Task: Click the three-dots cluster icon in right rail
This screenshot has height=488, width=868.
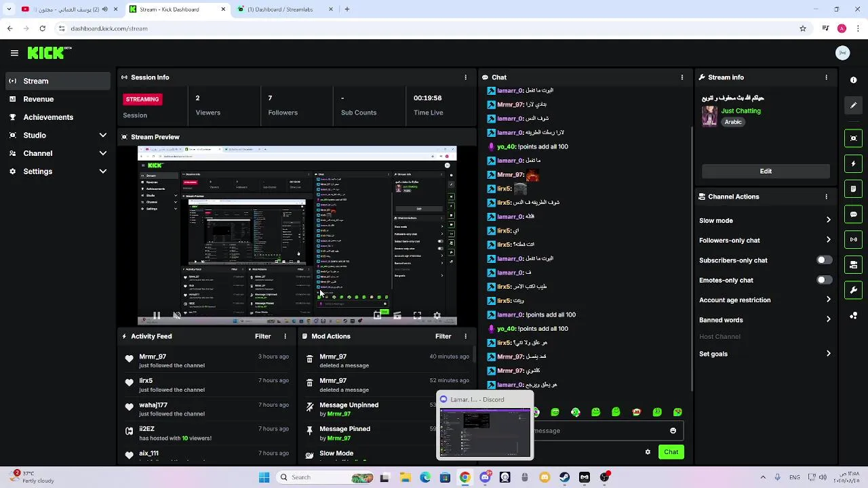Action: point(853,316)
